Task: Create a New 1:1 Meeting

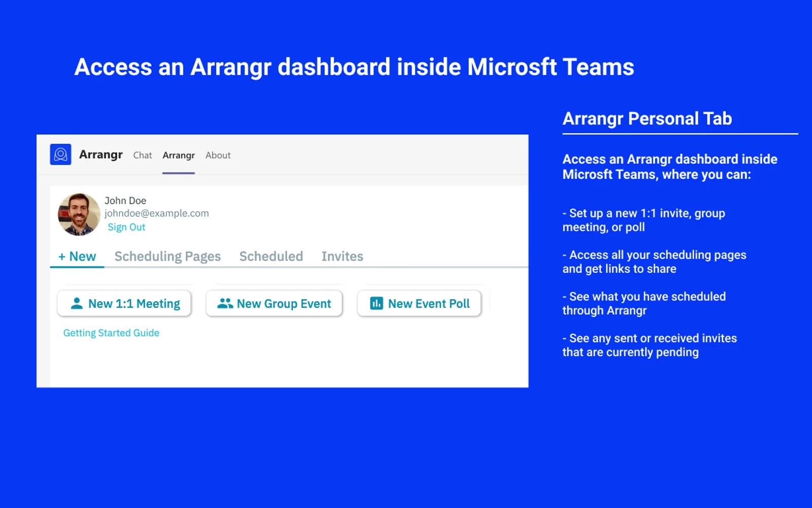Action: tap(124, 303)
